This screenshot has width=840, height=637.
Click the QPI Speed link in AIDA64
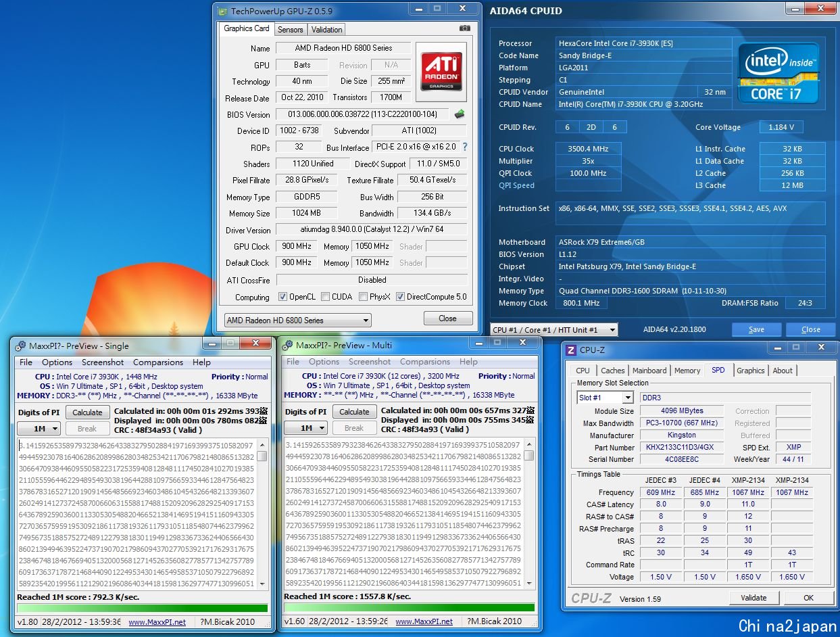516,185
